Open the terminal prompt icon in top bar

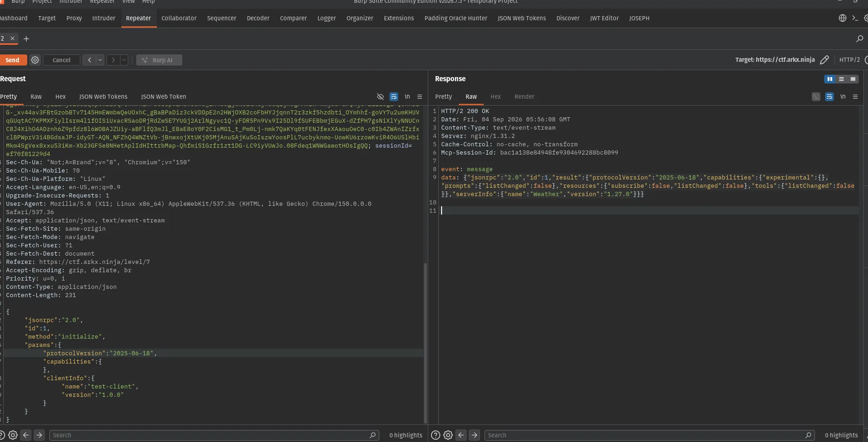[855, 18]
